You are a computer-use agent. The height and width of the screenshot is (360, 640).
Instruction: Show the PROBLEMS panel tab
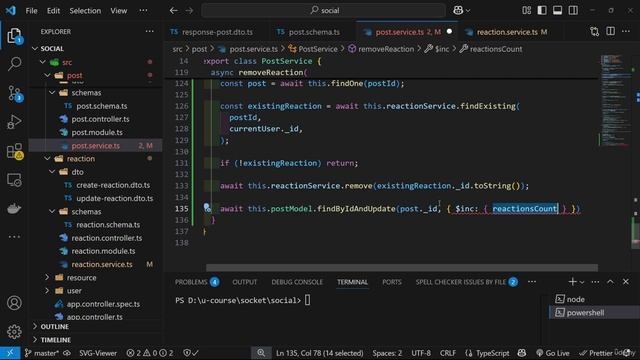[197, 282]
